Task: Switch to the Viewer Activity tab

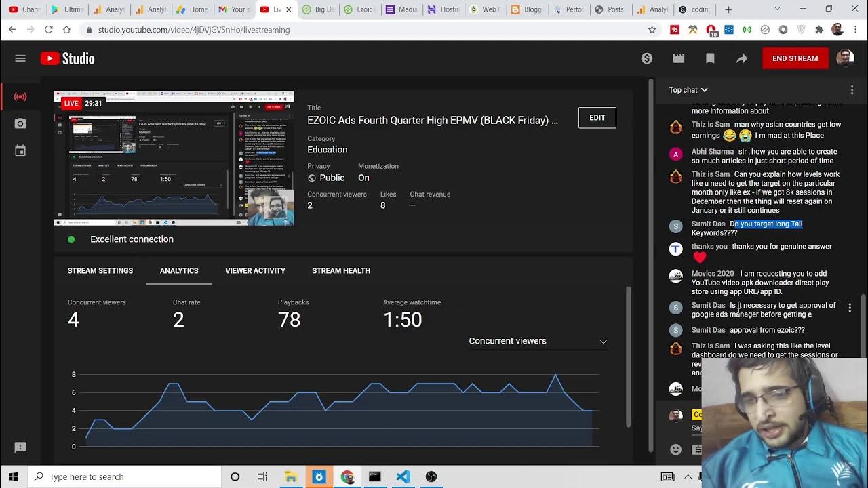Action: [x=255, y=270]
